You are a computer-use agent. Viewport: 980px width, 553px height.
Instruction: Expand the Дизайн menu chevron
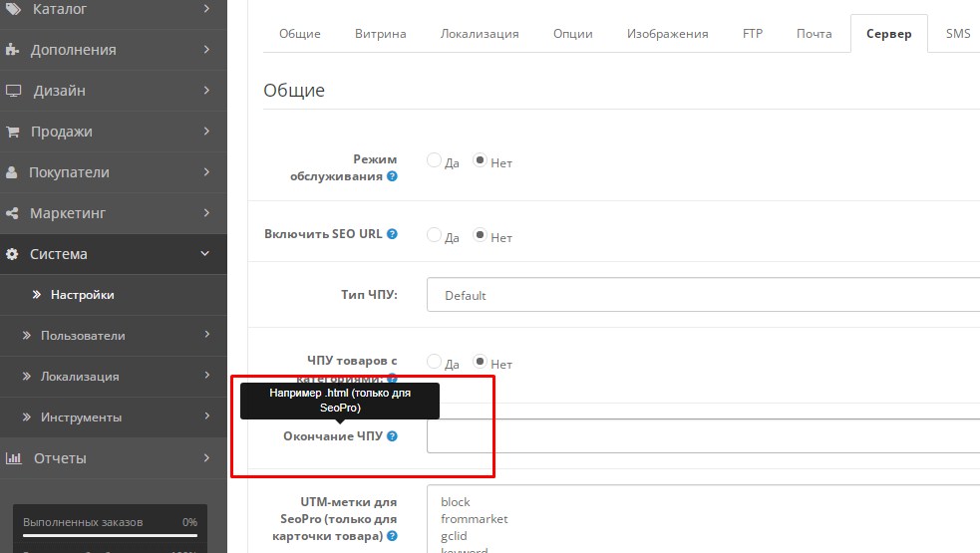207,91
